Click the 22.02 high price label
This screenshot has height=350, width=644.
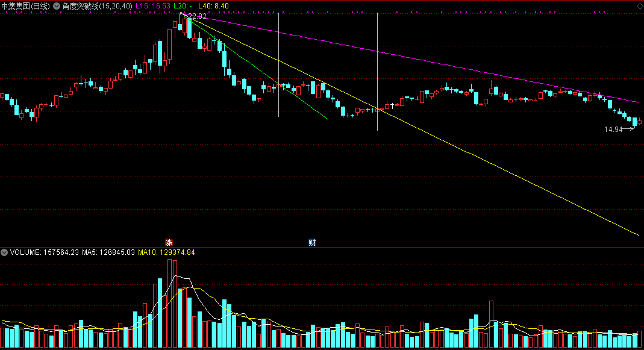(x=197, y=16)
